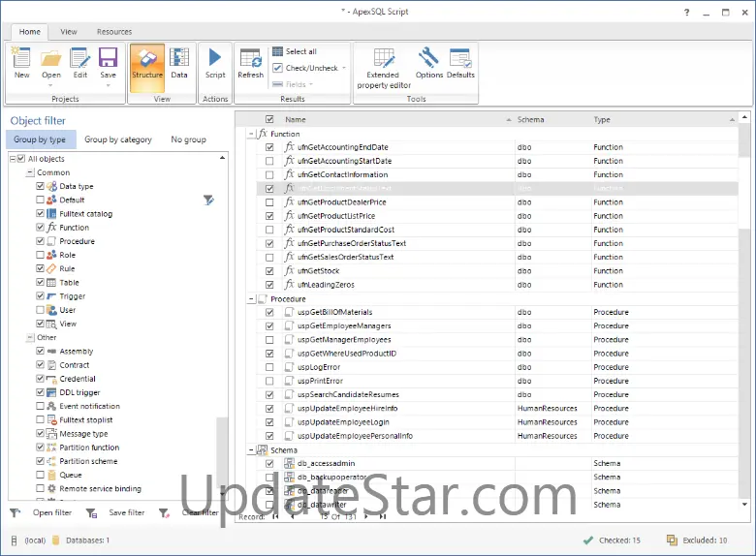Go to last record navigation button
This screenshot has height=556, width=756.
pos(382,516)
